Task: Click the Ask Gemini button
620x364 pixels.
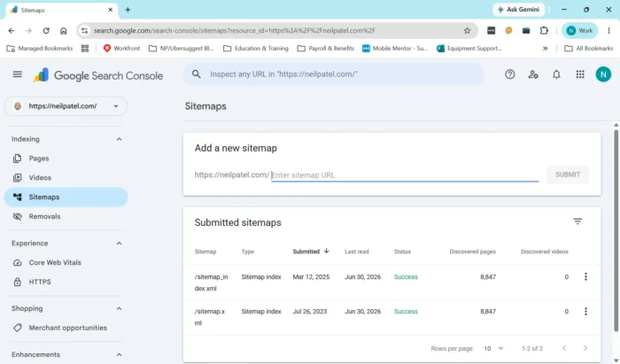Action: [x=519, y=10]
